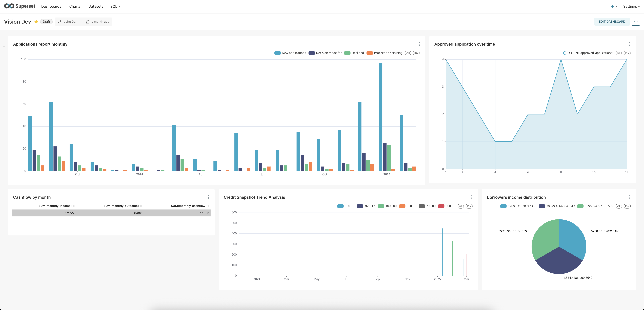Open the Charts menu item

point(75,7)
